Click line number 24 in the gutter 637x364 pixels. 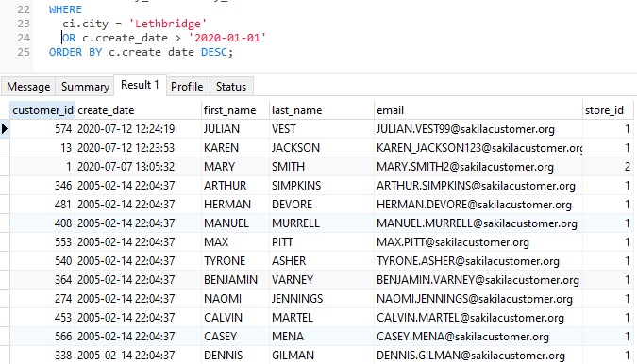click(x=24, y=38)
